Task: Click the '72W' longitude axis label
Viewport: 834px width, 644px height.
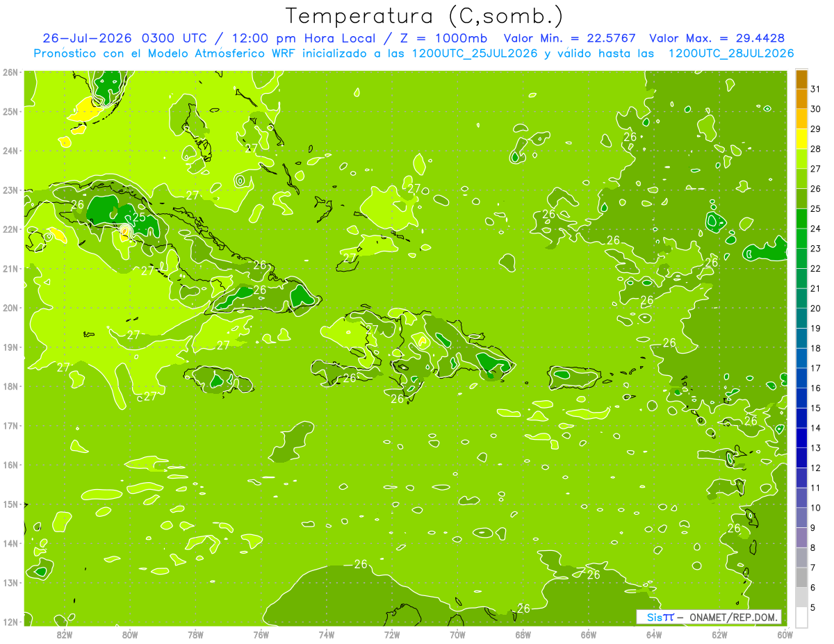Action: coord(392,635)
